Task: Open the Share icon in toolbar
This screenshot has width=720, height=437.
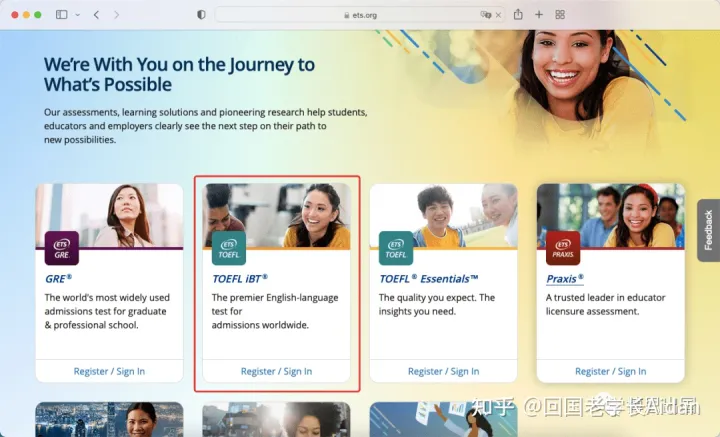Action: pos(518,14)
